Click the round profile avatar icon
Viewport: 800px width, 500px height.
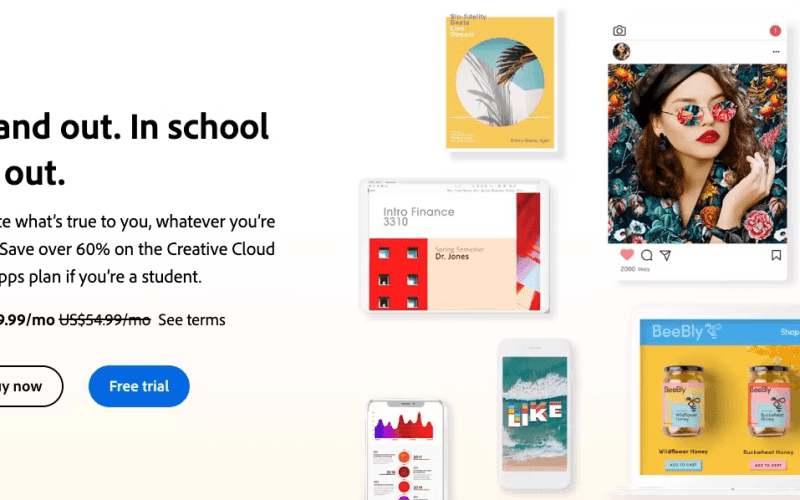point(621,52)
